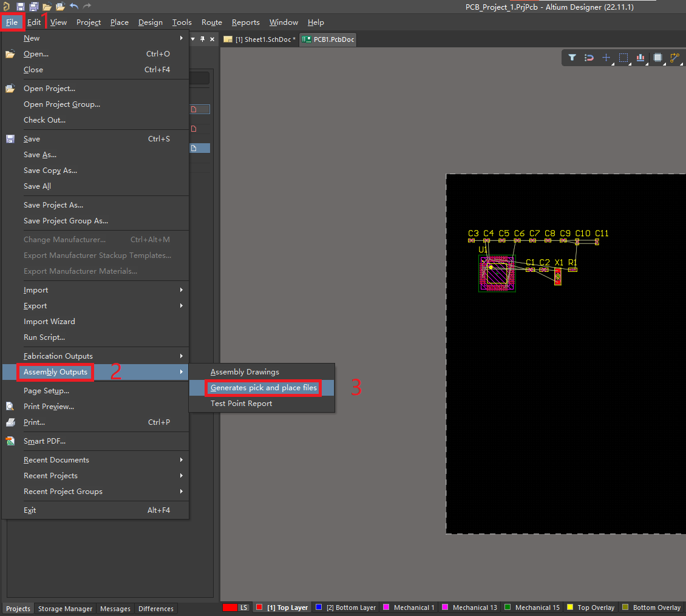Image resolution: width=686 pixels, height=616 pixels.
Task: Click the Print Preview menu icon
Action: pyautogui.click(x=10, y=407)
